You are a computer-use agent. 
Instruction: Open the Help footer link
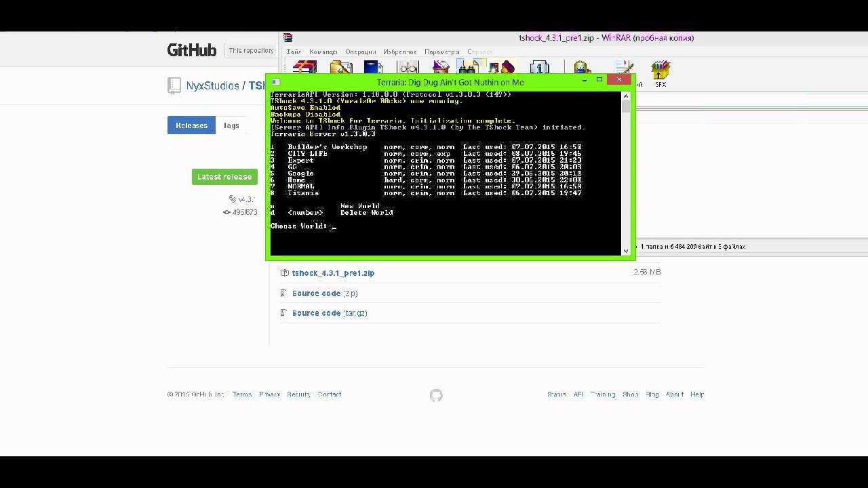click(697, 394)
